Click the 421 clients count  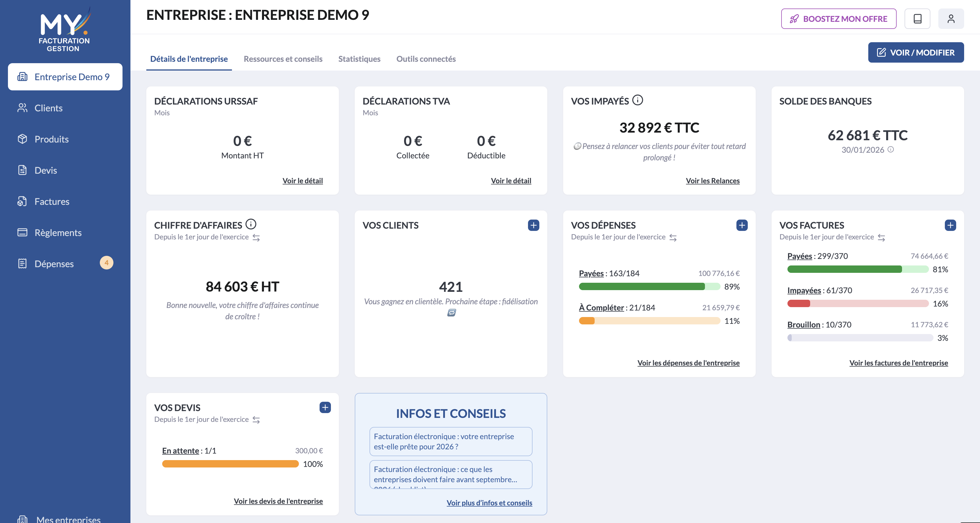pos(451,287)
